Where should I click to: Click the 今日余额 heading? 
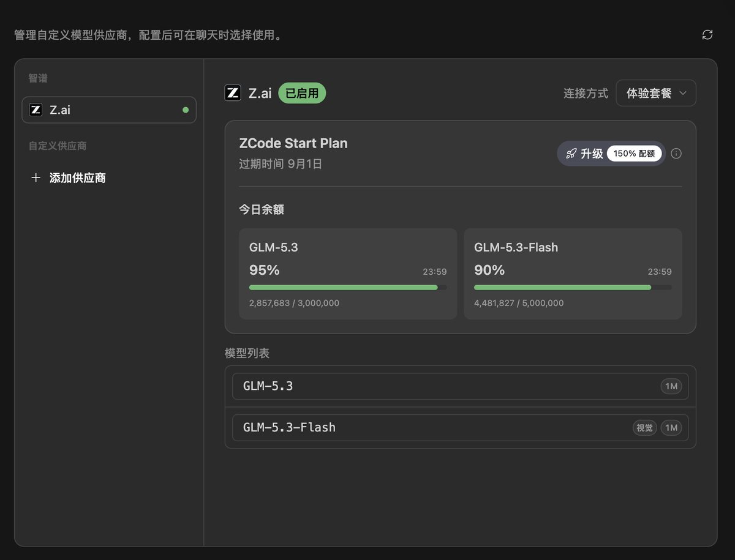coord(262,210)
